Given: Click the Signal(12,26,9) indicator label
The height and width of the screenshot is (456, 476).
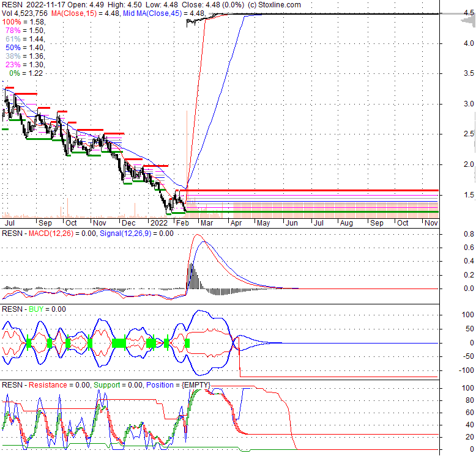Looking at the screenshot, I should coord(125,234).
